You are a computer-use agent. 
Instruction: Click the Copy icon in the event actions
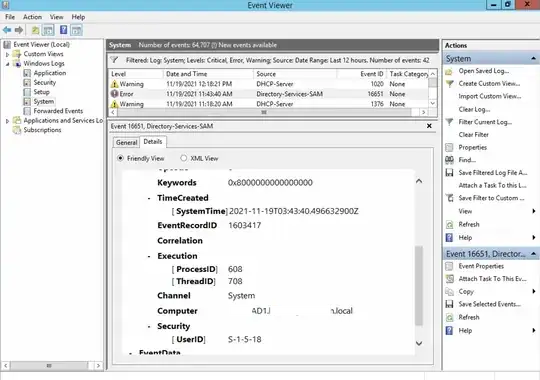(x=449, y=291)
